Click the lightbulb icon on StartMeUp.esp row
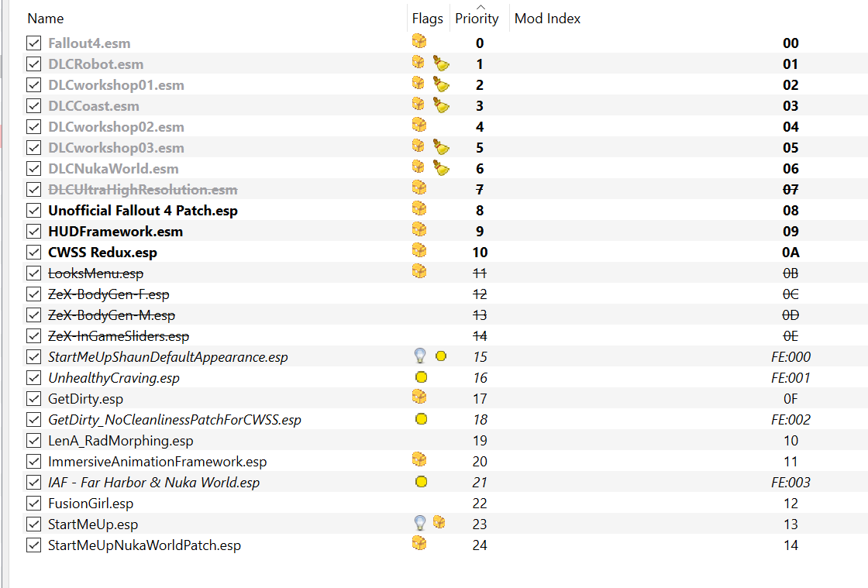 click(420, 523)
